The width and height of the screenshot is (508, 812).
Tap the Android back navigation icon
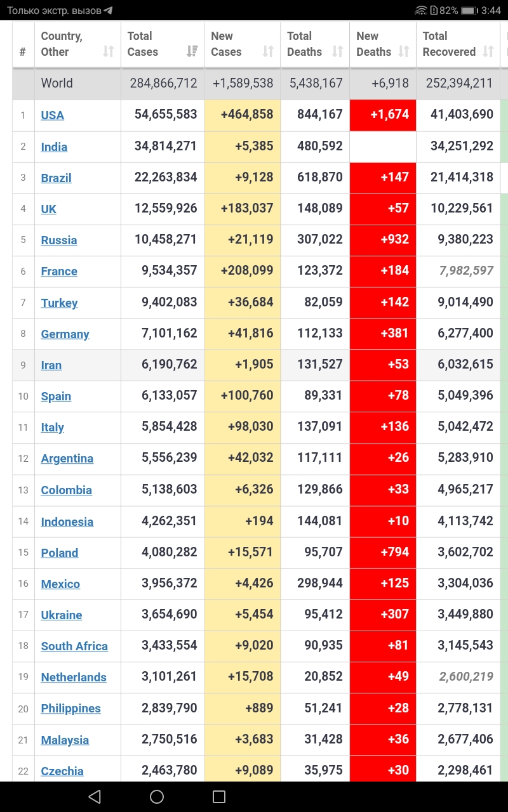95,797
